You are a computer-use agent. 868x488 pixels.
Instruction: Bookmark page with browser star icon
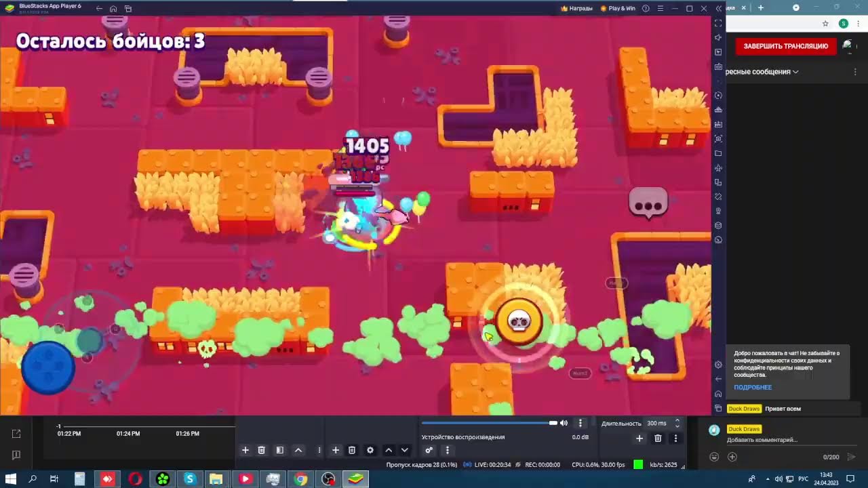pos(825,23)
